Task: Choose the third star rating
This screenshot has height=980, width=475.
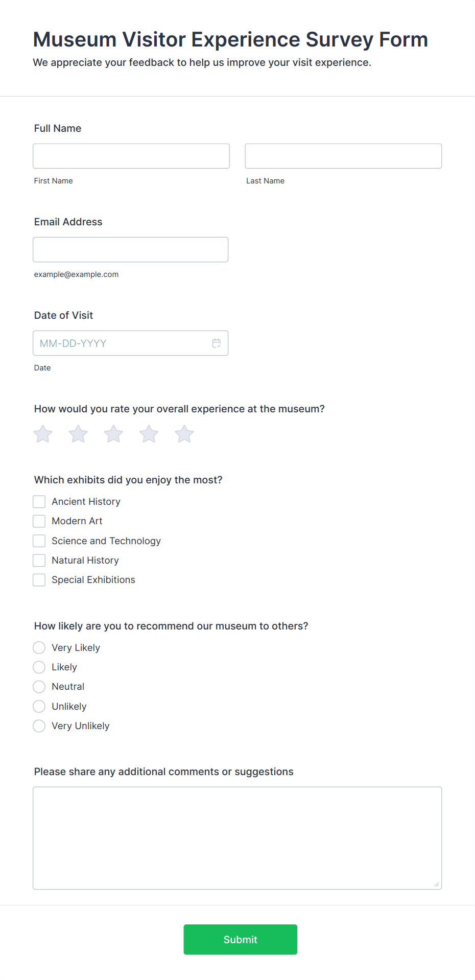Action: tap(113, 434)
